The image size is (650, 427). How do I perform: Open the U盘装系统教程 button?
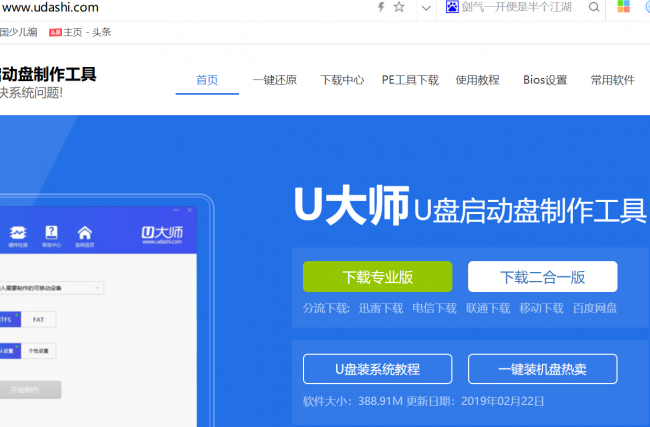point(378,369)
